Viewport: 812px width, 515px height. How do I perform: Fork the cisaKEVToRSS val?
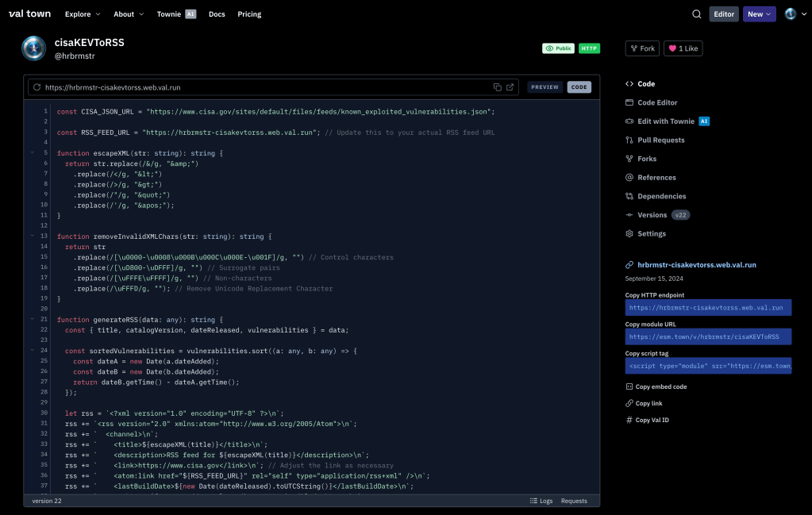(641, 48)
